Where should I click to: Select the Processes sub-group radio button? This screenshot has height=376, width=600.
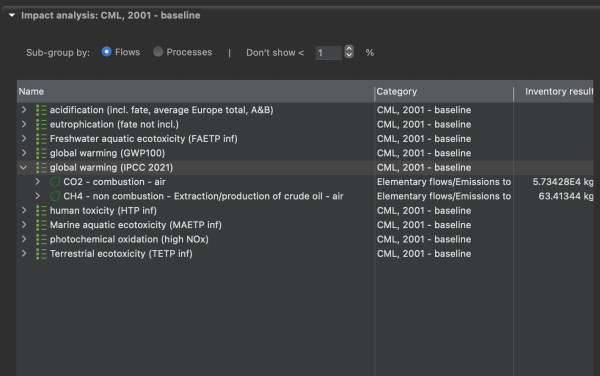[x=158, y=52]
